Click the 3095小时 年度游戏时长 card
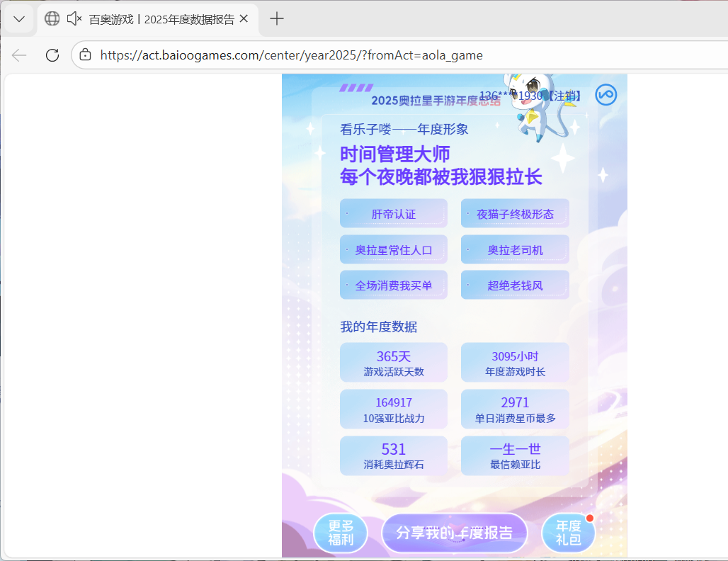Screen dimensions: 728x561 point(515,363)
